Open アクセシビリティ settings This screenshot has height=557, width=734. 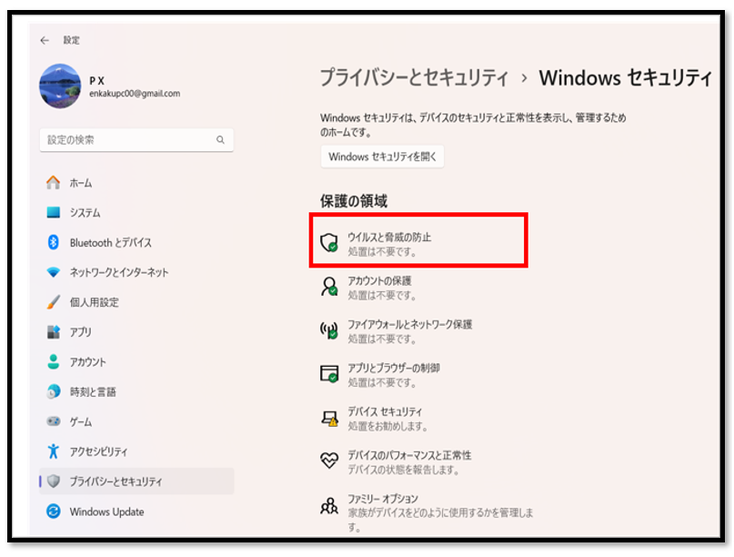(x=136, y=451)
